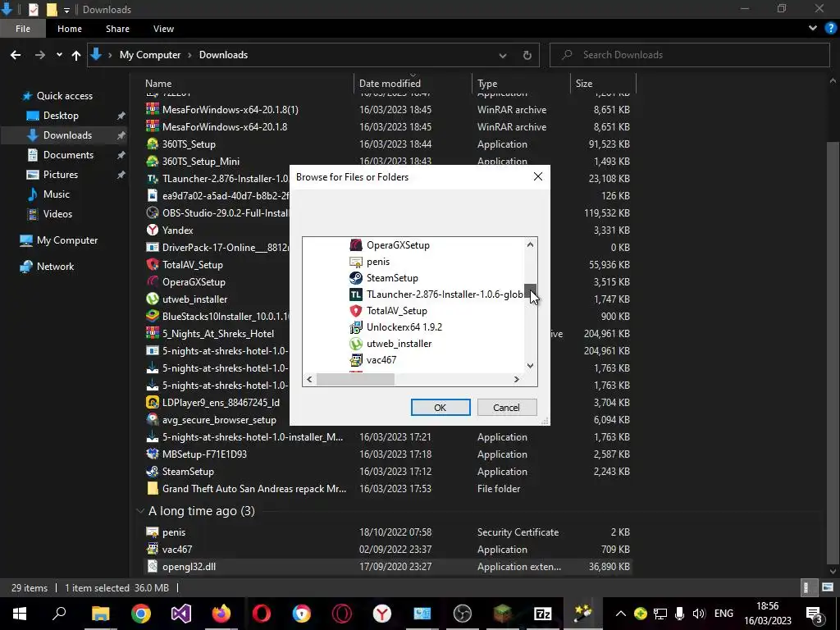This screenshot has width=840, height=630.
Task: Open Music in navigation pane
Action: [x=57, y=194]
